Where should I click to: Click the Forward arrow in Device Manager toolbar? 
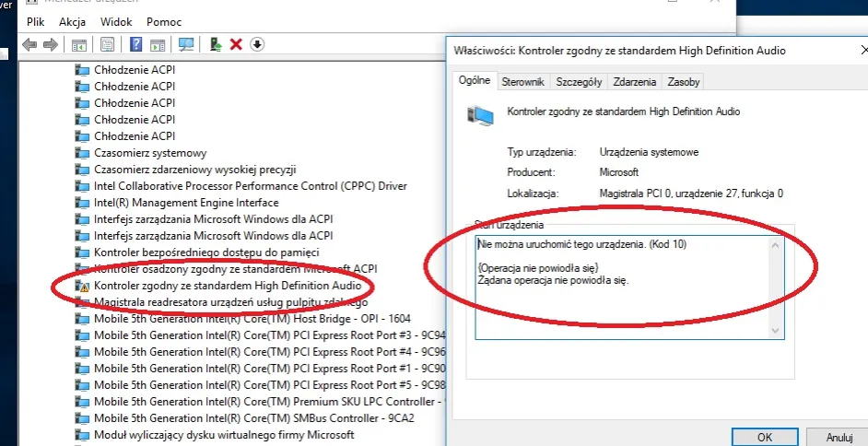pos(51,45)
